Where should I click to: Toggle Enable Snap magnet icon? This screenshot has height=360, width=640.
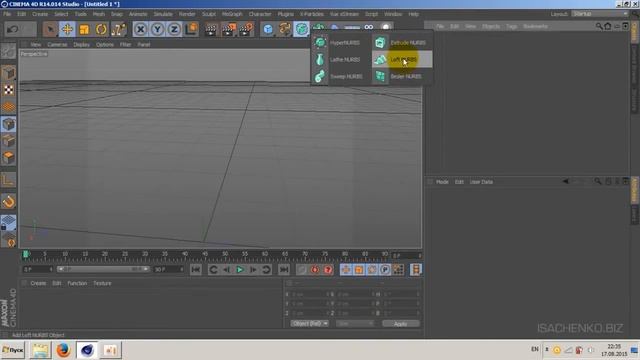click(9, 202)
